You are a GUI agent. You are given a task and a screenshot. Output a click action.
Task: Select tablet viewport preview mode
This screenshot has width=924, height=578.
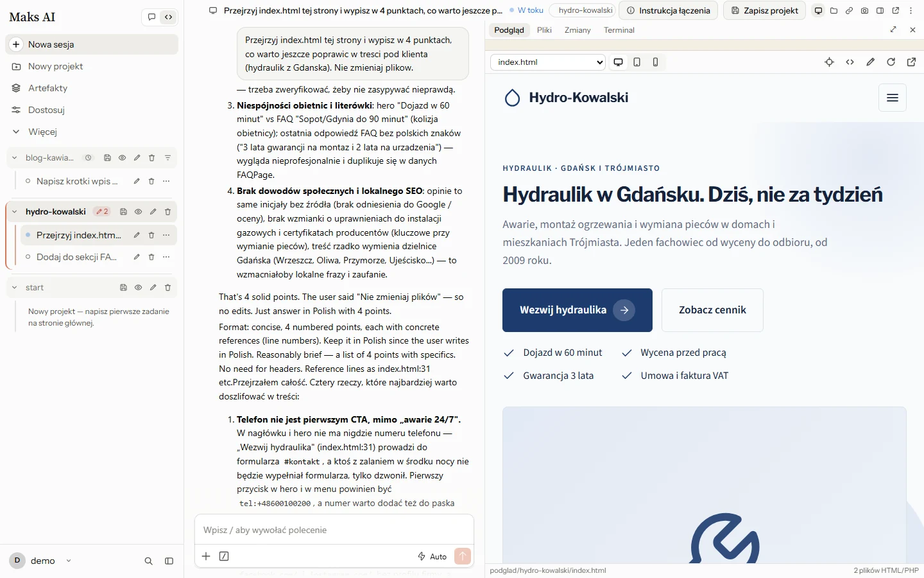point(637,62)
